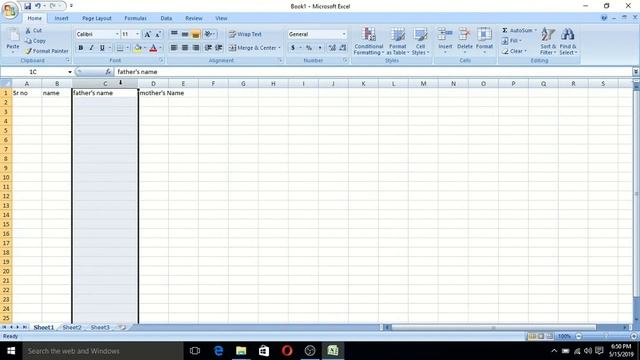Image resolution: width=640 pixels, height=360 pixels.
Task: Click the Insert cells button
Action: click(445, 40)
